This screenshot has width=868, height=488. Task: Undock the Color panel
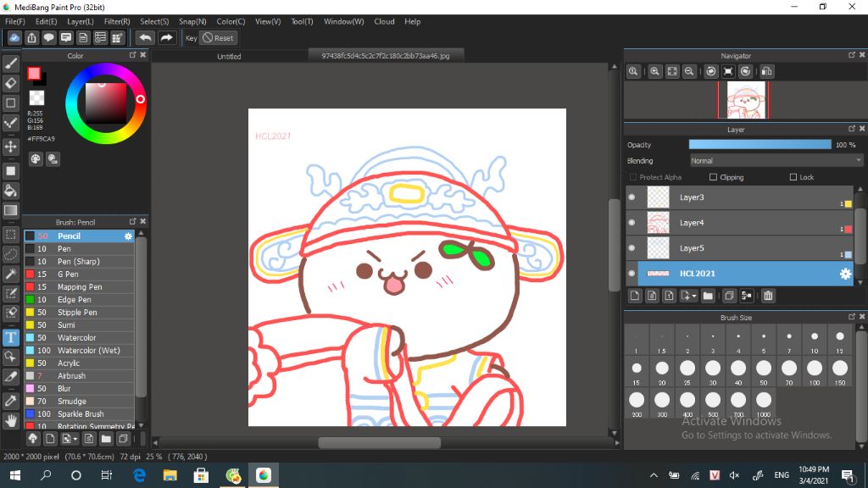coord(133,55)
